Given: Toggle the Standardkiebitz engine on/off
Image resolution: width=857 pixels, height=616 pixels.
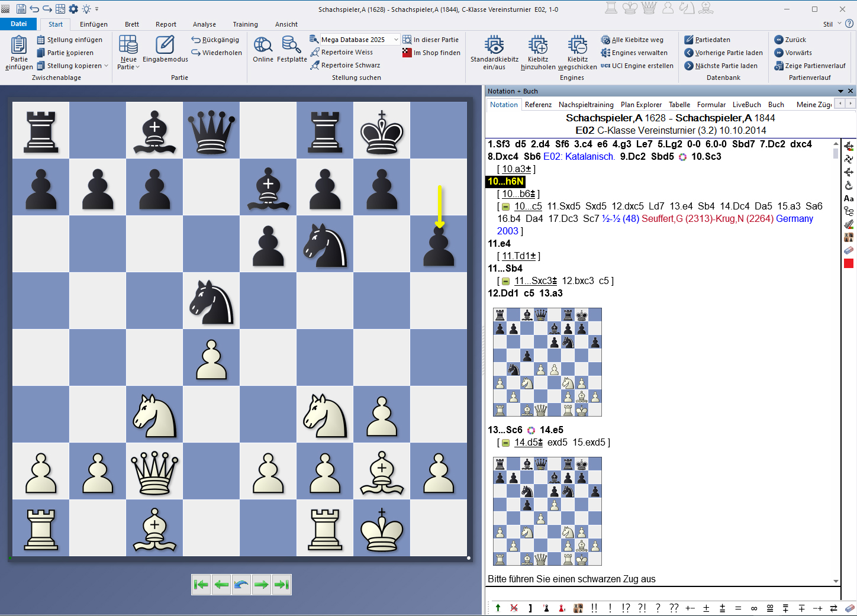Looking at the screenshot, I should click(494, 46).
